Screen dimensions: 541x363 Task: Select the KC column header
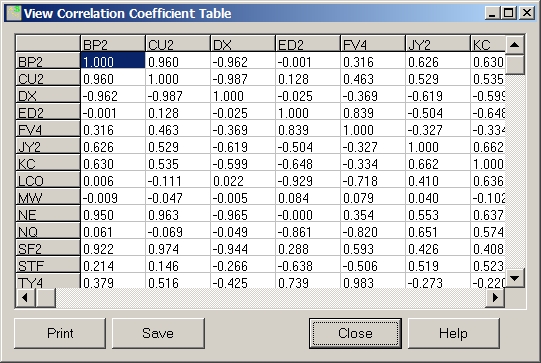(488, 44)
